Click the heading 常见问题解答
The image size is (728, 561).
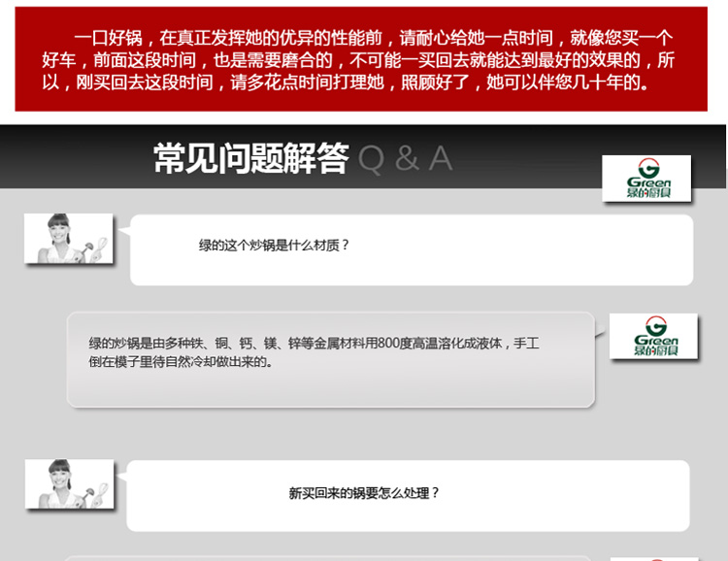coord(251,158)
